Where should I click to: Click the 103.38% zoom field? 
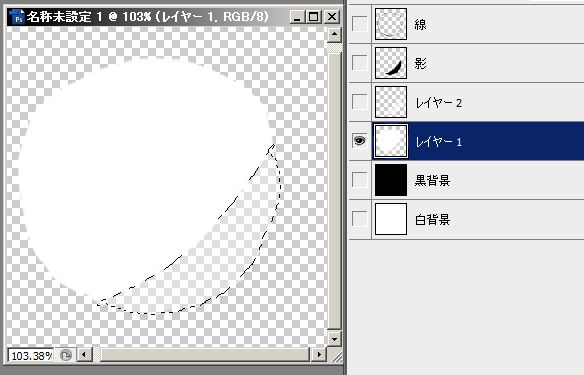pos(31,355)
